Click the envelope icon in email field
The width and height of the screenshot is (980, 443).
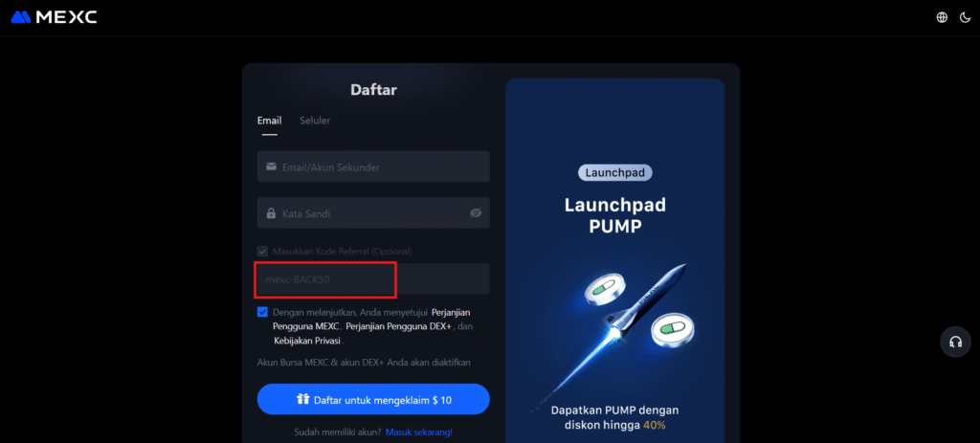(x=271, y=166)
